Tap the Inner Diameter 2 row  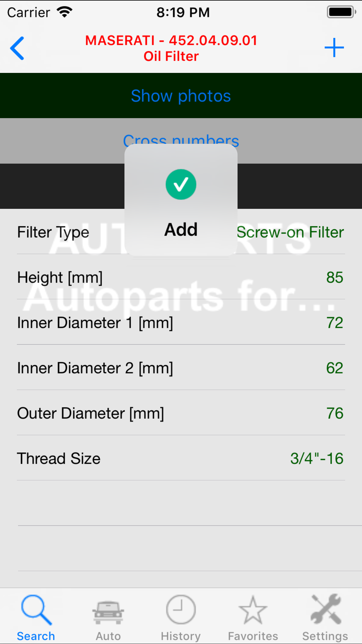(x=181, y=368)
